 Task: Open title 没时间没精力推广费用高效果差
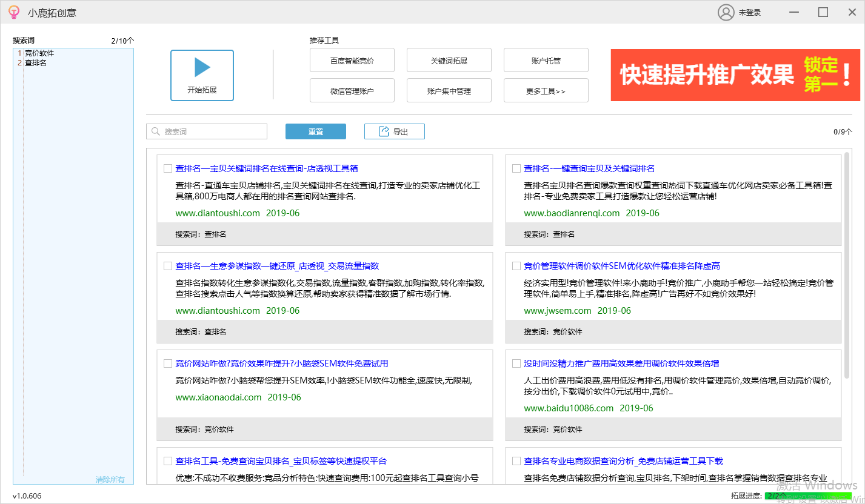pyautogui.click(x=621, y=363)
